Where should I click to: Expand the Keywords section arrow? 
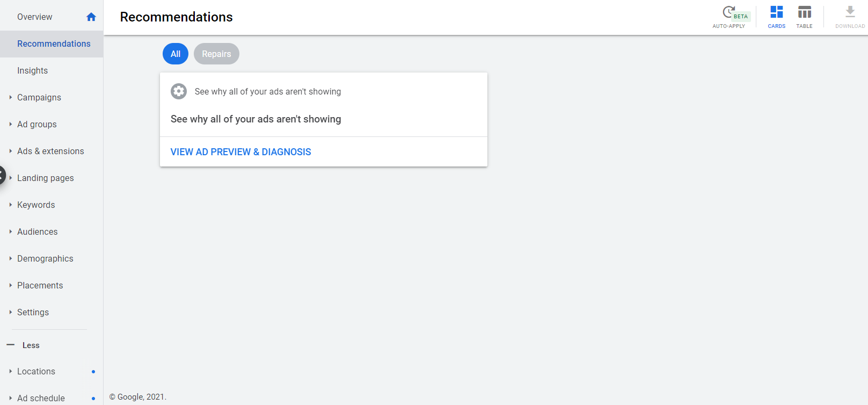coord(10,205)
